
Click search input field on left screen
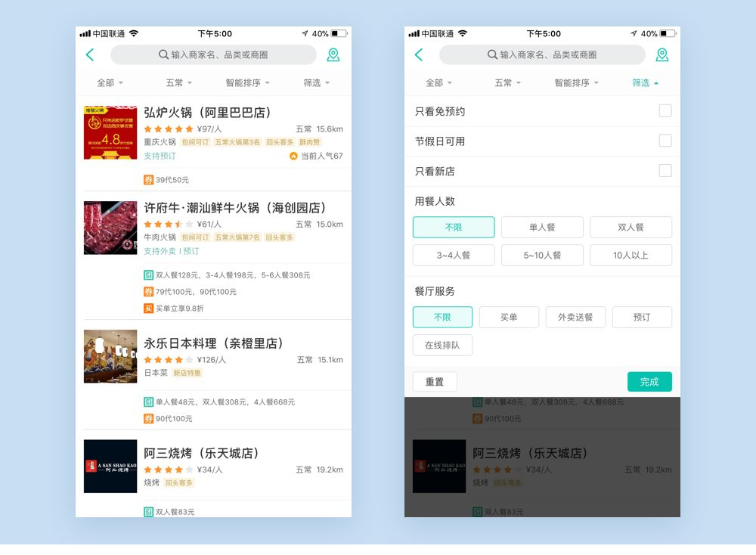213,55
